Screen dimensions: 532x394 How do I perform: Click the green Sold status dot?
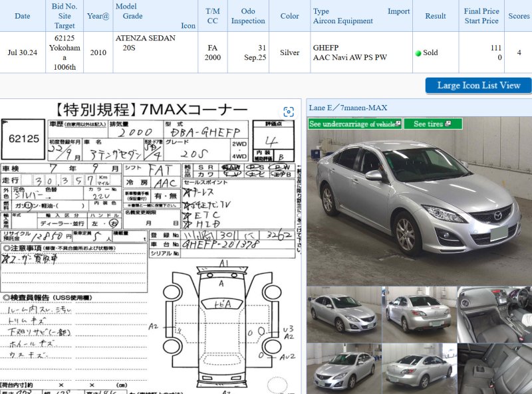pyautogui.click(x=418, y=53)
